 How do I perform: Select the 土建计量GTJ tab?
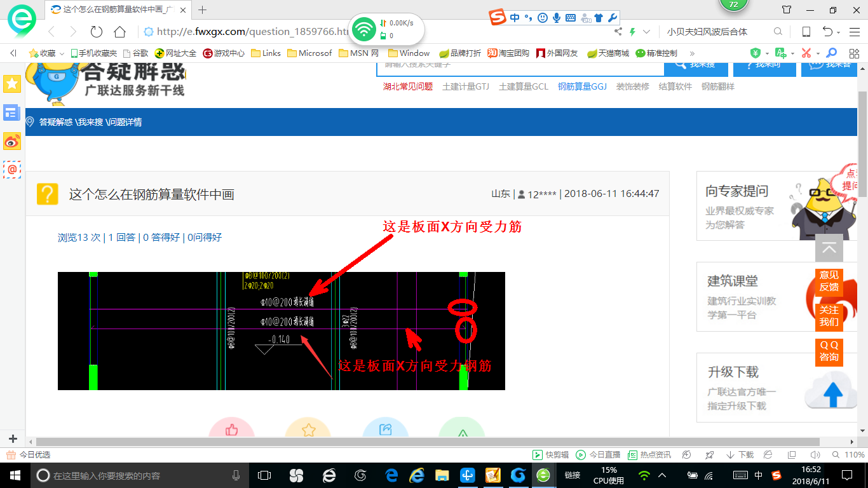click(466, 86)
